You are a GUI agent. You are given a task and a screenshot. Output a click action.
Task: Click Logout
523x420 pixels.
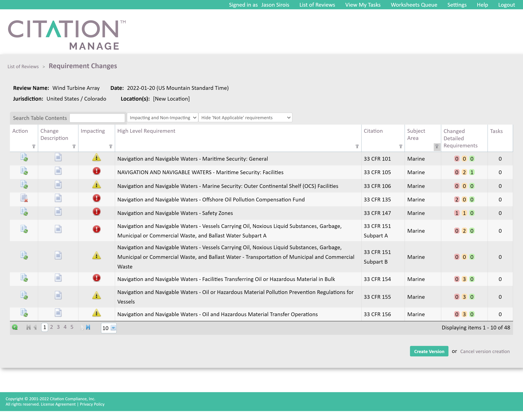(506, 5)
